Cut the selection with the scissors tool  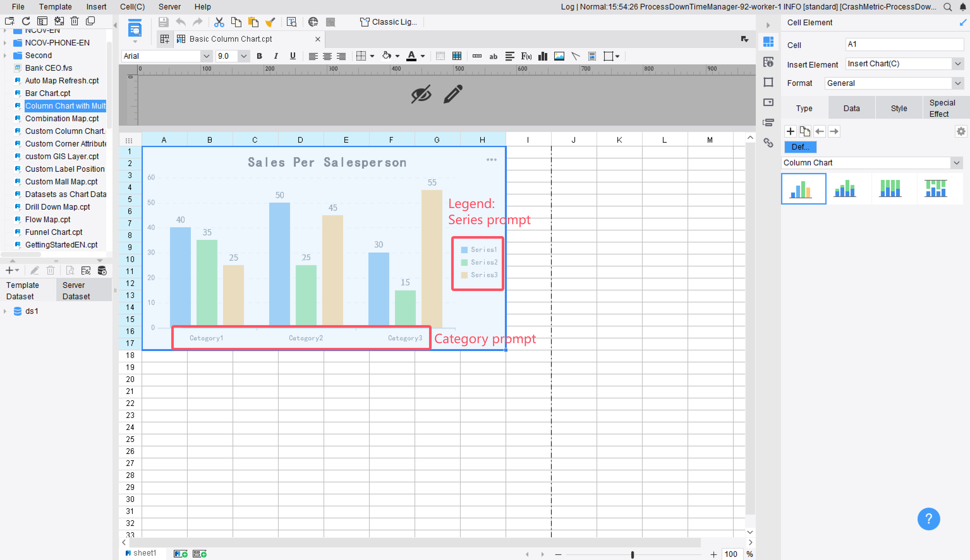(219, 22)
